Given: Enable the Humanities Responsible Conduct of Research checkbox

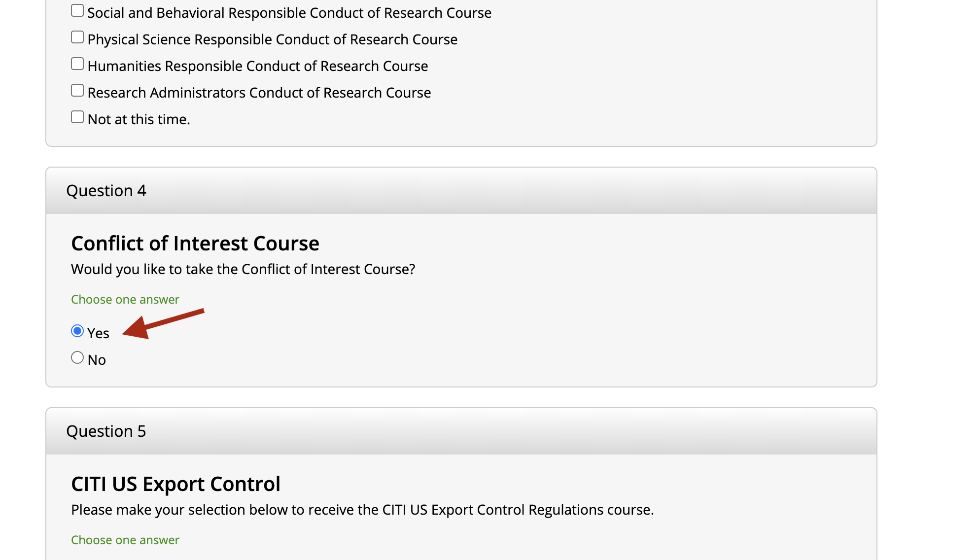Looking at the screenshot, I should pos(77,64).
